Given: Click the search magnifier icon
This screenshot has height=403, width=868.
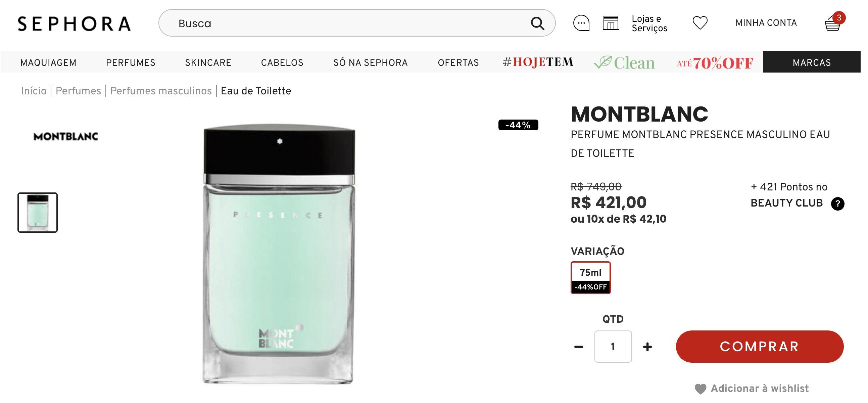Looking at the screenshot, I should point(537,23).
